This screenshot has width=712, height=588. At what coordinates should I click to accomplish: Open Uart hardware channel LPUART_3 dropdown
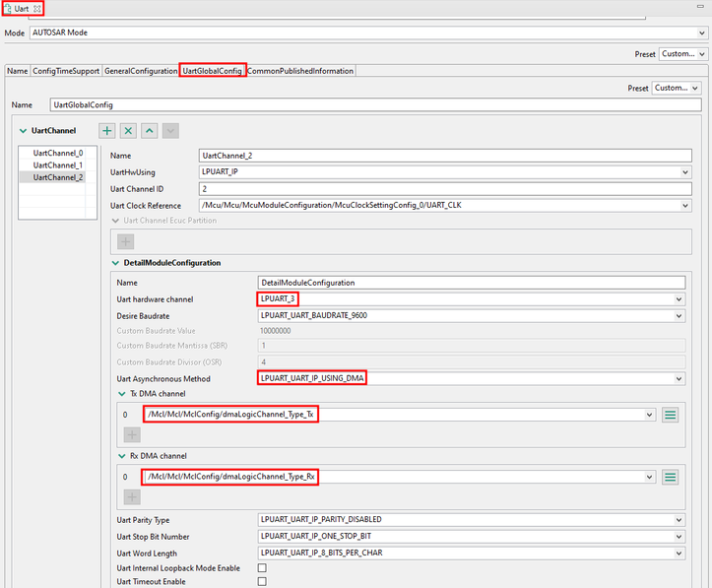[679, 299]
